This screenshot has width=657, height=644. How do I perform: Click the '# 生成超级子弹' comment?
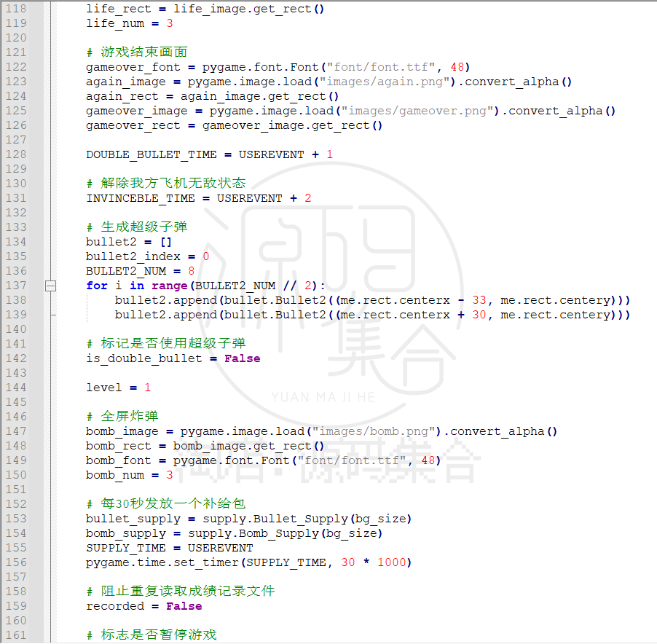point(137,227)
